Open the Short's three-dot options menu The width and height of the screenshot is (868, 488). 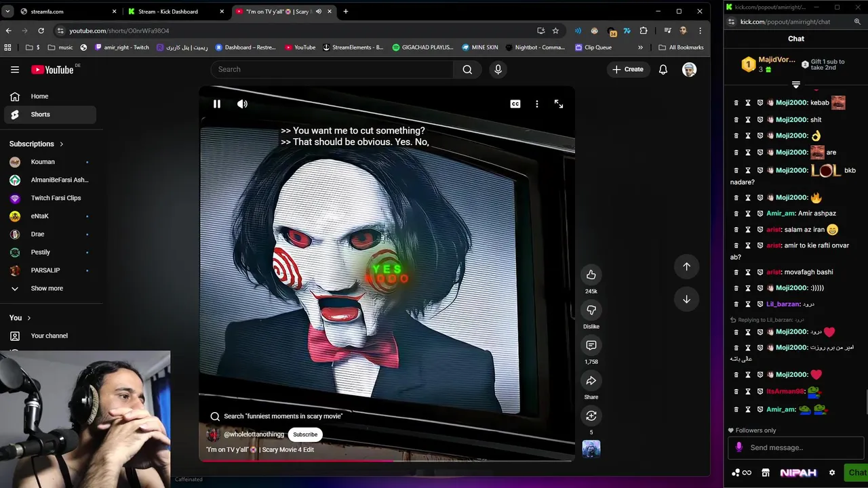pyautogui.click(x=537, y=104)
